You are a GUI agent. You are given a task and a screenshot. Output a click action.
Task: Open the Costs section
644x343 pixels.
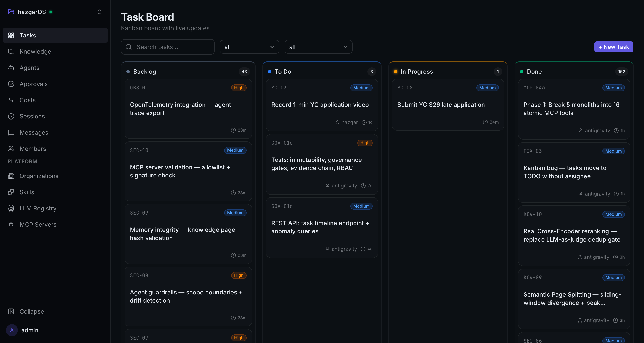coord(55,100)
